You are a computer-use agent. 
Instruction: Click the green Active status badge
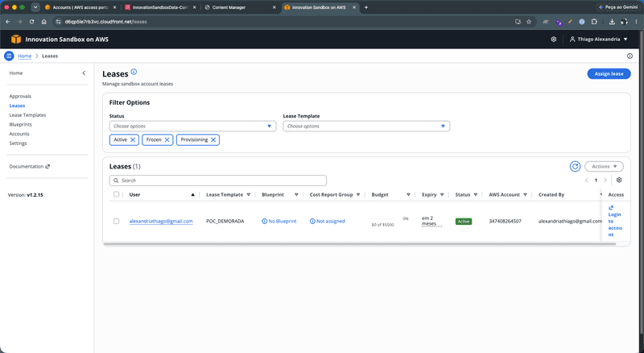pyautogui.click(x=464, y=222)
